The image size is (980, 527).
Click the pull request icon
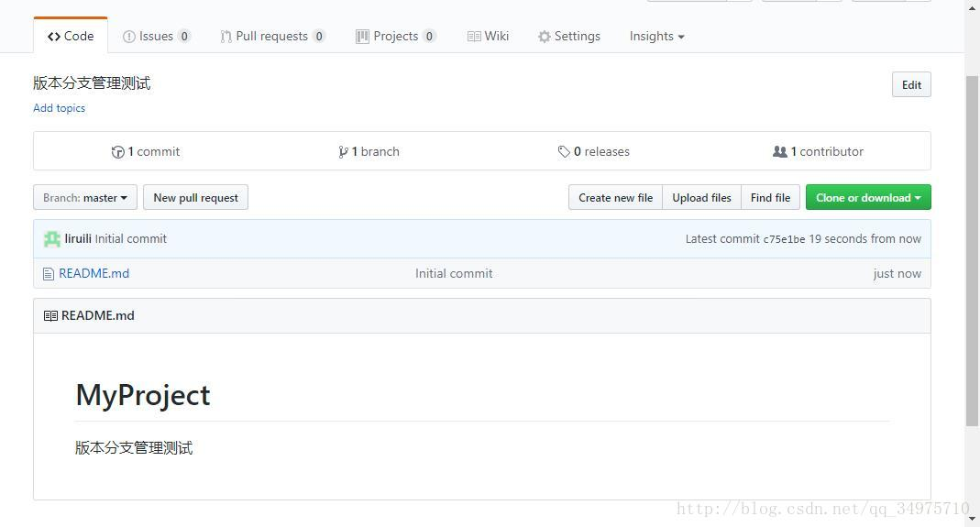[226, 37]
